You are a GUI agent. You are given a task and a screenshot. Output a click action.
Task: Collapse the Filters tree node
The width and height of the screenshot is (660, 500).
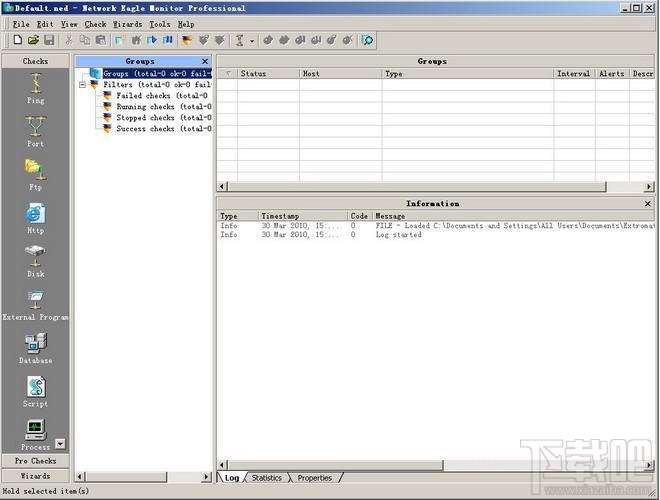(x=82, y=85)
